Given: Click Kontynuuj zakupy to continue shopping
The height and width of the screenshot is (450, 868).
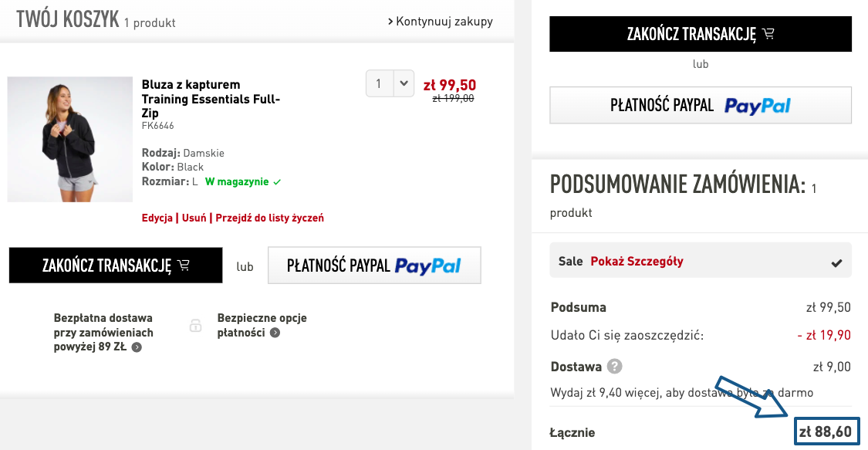Looking at the screenshot, I should (x=441, y=21).
